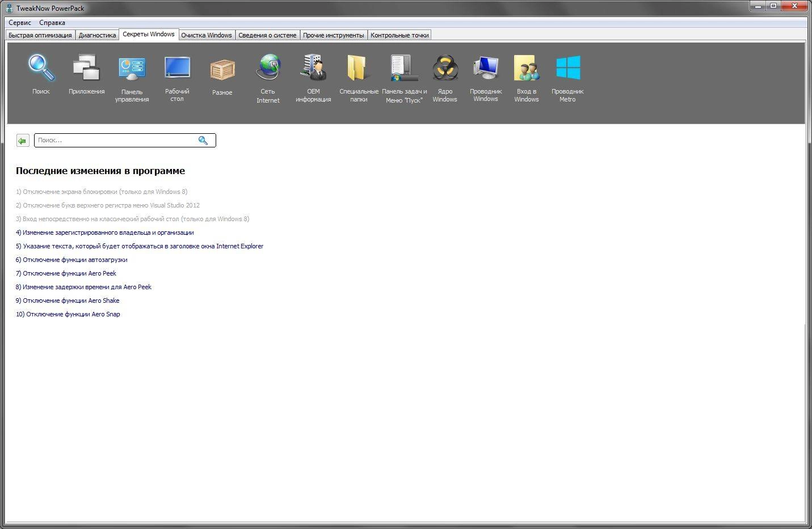Open link 3 Вход на классический рабочий стол
Viewport: 812px width, 529px height.
pos(133,219)
